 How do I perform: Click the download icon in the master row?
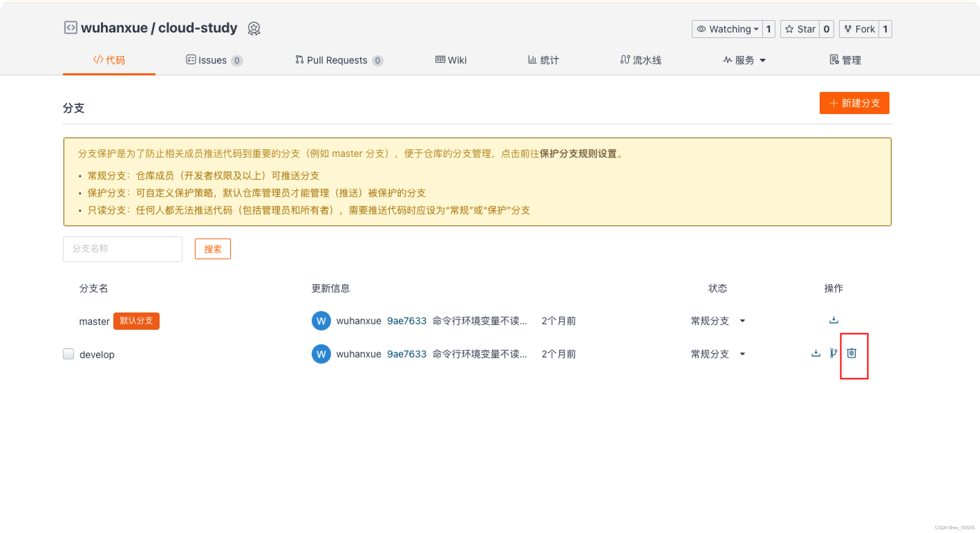(833, 321)
